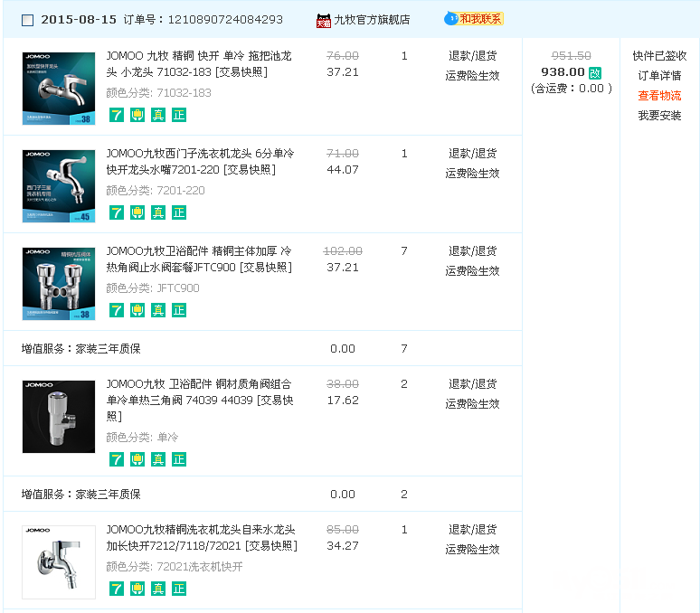Open the Tmall cat shop icon
Screen dimensions: 700x613
(323, 20)
